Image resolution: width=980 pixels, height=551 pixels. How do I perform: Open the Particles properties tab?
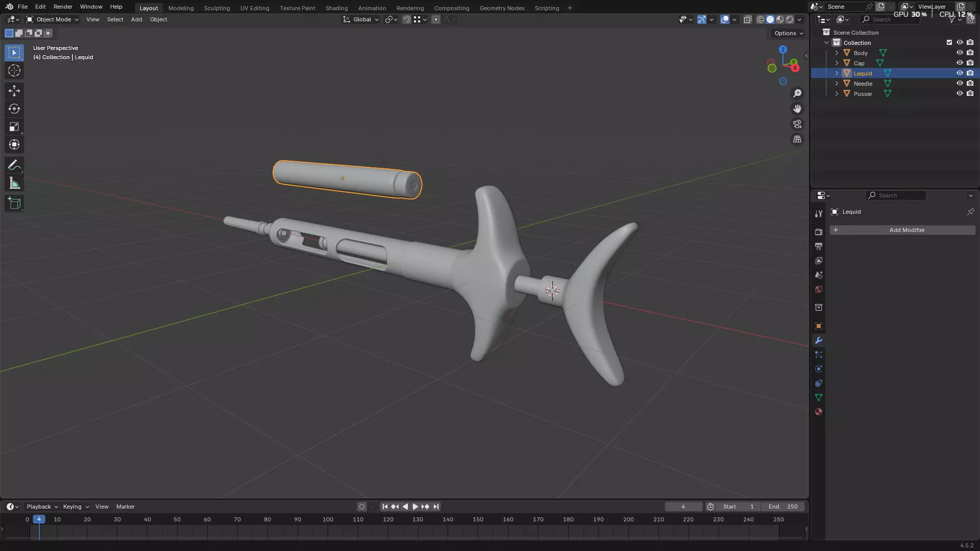819,355
